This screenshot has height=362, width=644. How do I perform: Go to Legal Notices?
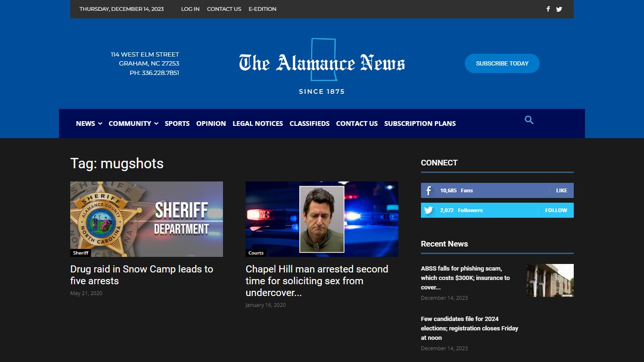pos(258,123)
